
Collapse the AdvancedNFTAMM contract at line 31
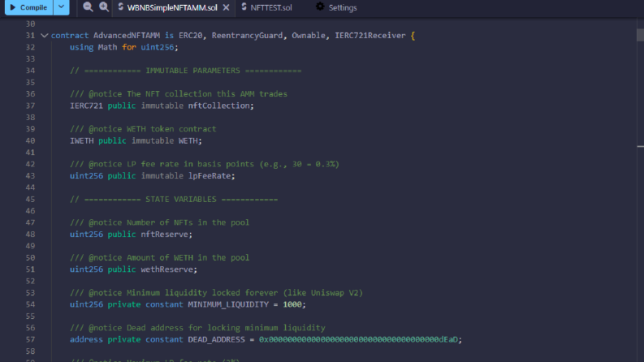45,36
